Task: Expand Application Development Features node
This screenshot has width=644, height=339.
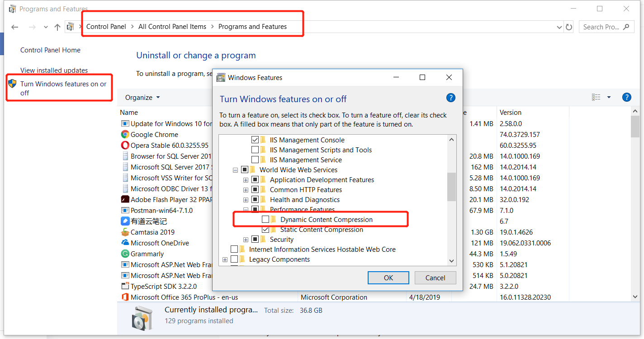Action: (246, 180)
